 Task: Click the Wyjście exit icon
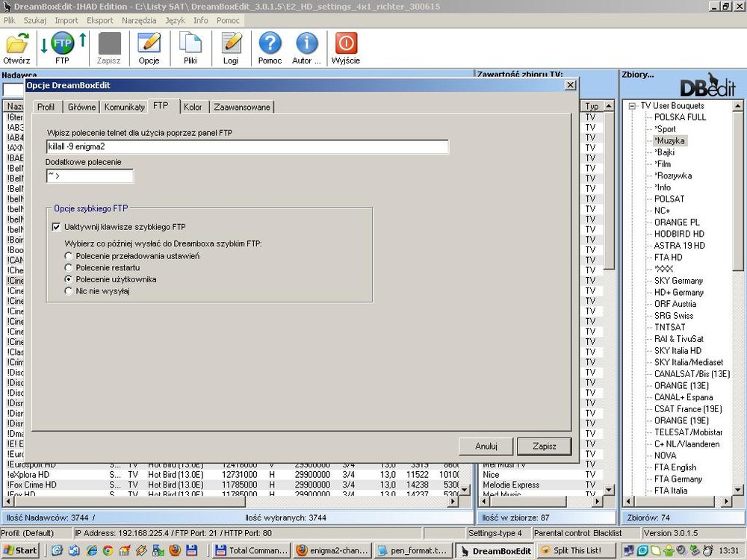click(x=345, y=45)
